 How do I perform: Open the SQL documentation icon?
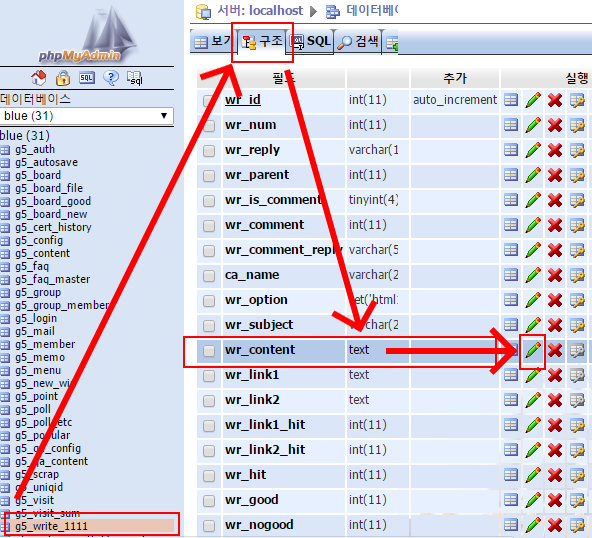(135, 78)
